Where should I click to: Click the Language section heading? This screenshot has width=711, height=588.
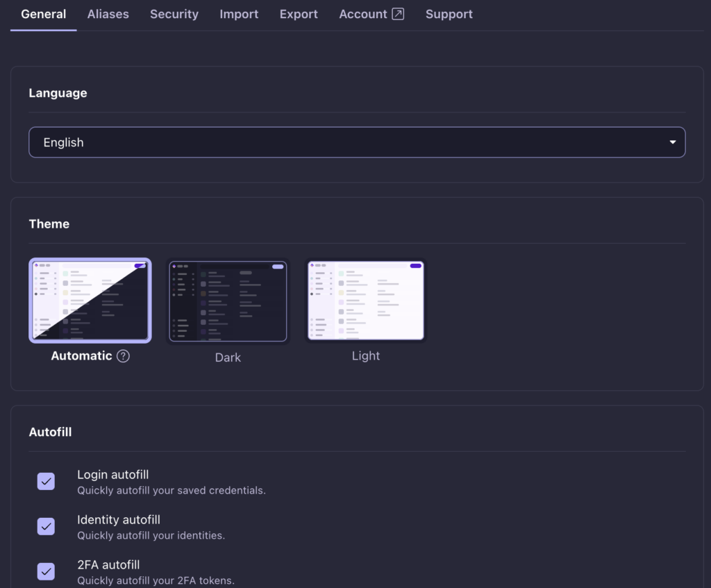coord(58,93)
